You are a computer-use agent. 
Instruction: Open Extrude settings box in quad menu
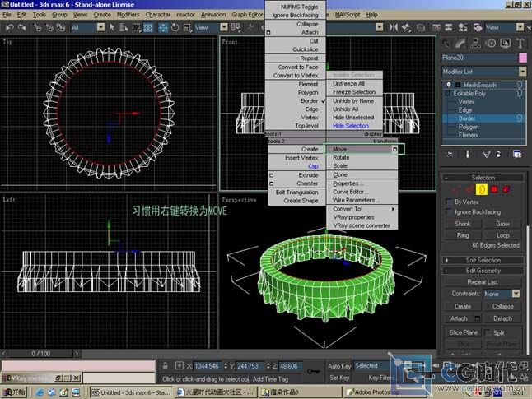[x=271, y=175]
